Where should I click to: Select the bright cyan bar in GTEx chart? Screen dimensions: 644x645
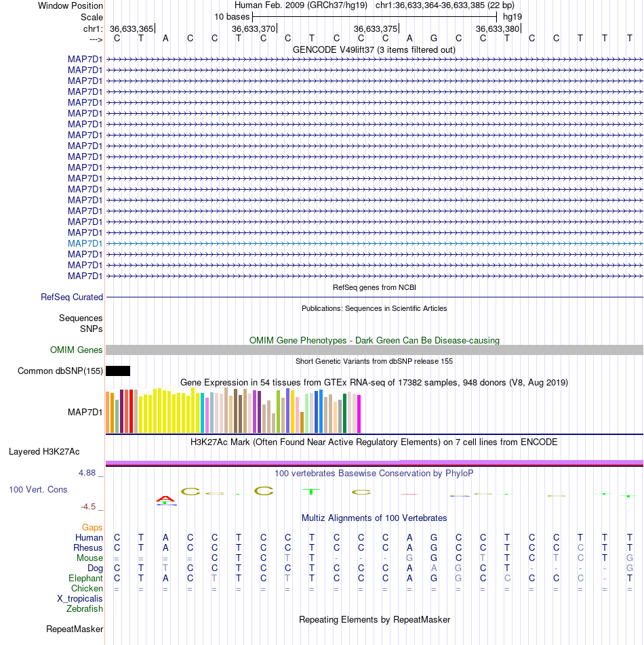[x=203, y=413]
